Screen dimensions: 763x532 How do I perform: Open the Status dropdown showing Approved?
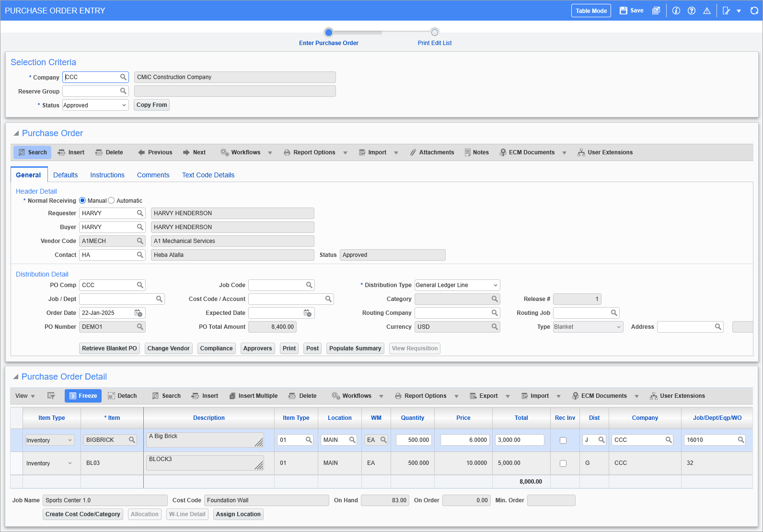tap(95, 105)
